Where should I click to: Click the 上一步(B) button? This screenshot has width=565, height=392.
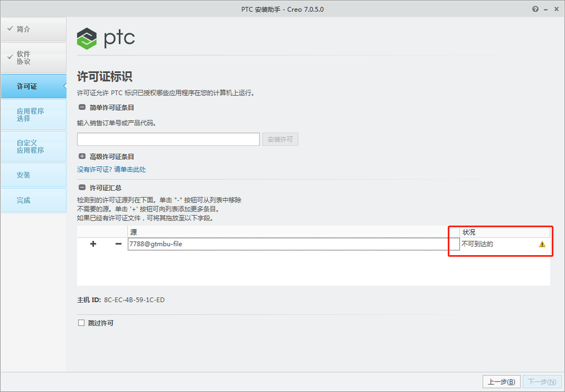coord(501,382)
